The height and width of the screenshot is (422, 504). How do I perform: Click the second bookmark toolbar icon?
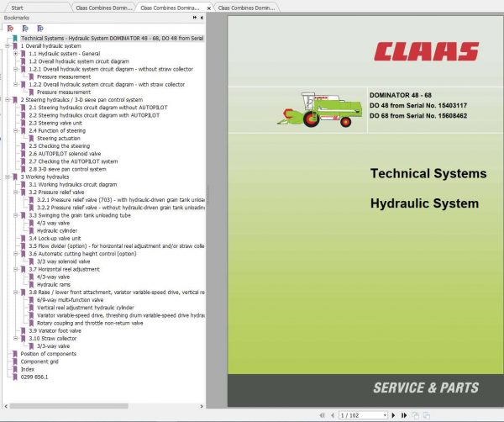point(25,29)
